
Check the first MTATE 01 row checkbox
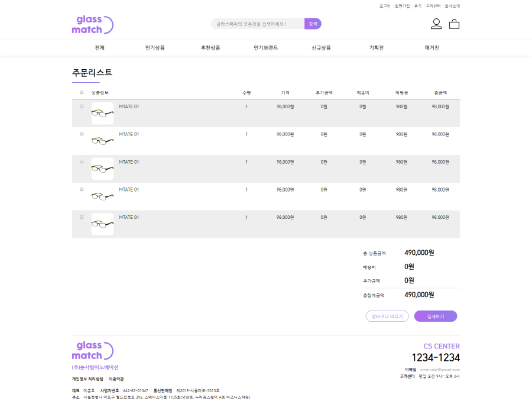point(82,106)
